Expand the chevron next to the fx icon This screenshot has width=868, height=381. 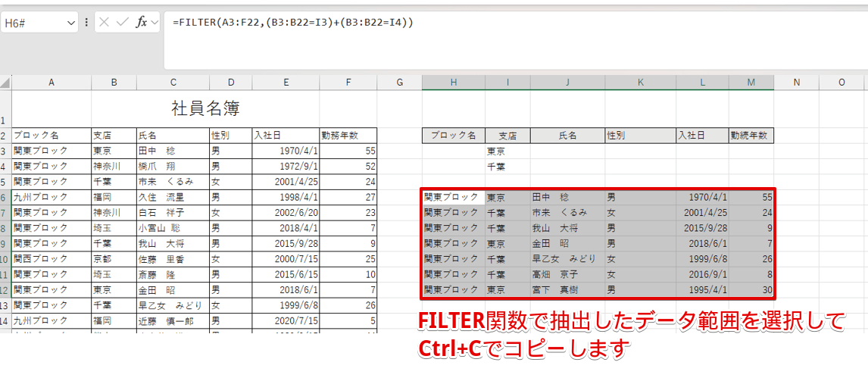pos(155,23)
